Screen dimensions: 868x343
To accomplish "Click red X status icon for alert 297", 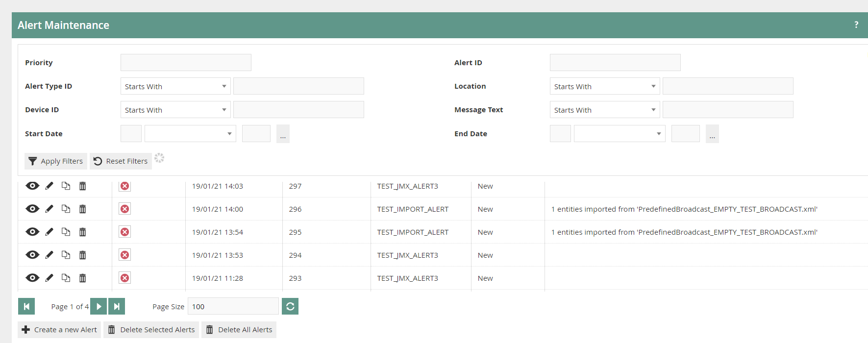I will tap(125, 186).
